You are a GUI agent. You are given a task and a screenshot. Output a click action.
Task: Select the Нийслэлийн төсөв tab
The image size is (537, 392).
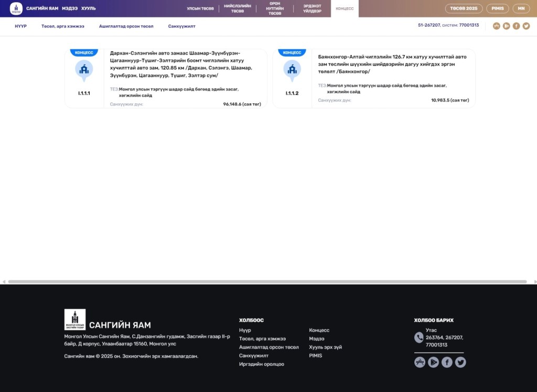238,9
